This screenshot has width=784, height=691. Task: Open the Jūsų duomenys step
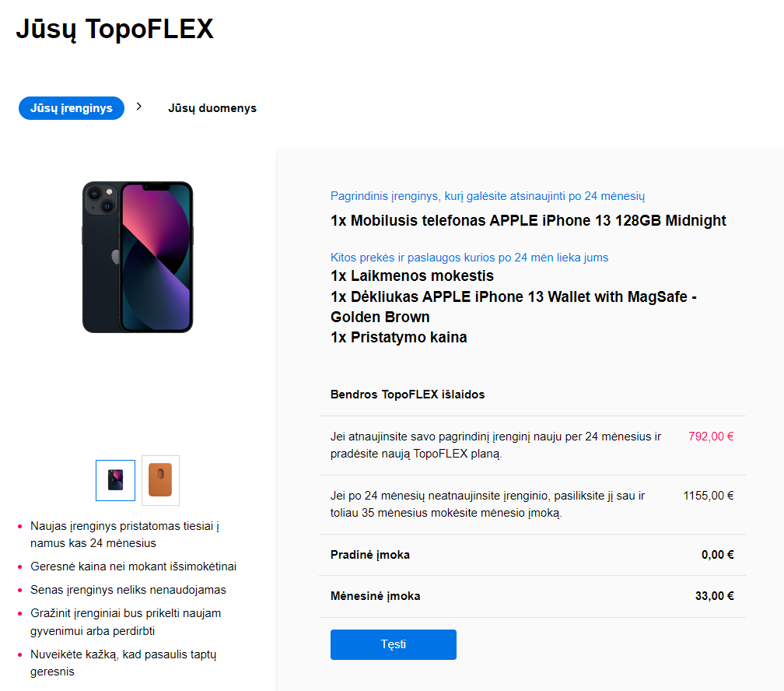click(212, 108)
